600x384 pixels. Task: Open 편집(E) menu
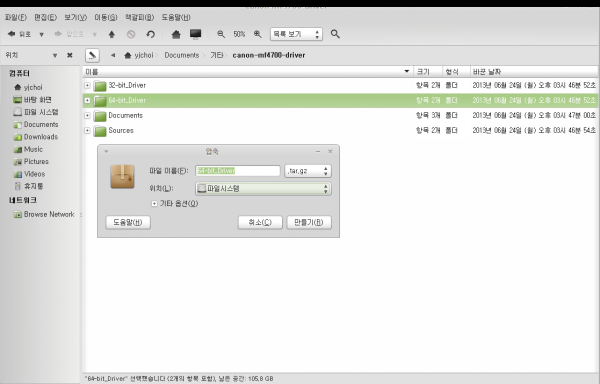coord(46,18)
